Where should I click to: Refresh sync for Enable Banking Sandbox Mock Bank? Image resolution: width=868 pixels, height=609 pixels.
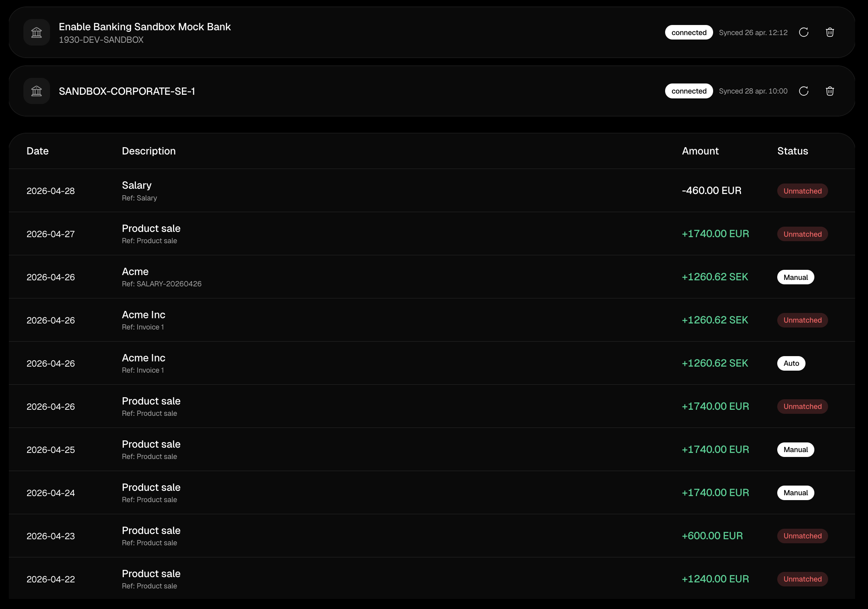(x=804, y=32)
